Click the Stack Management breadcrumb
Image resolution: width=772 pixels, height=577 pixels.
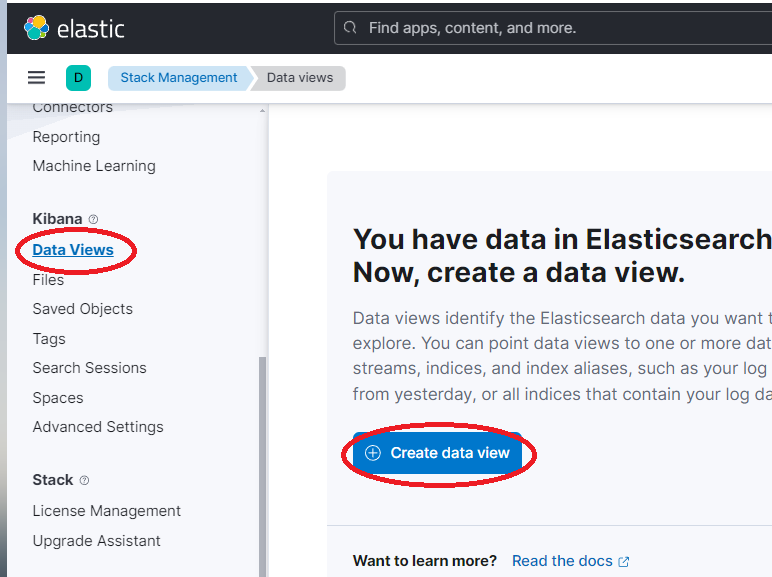click(x=179, y=78)
